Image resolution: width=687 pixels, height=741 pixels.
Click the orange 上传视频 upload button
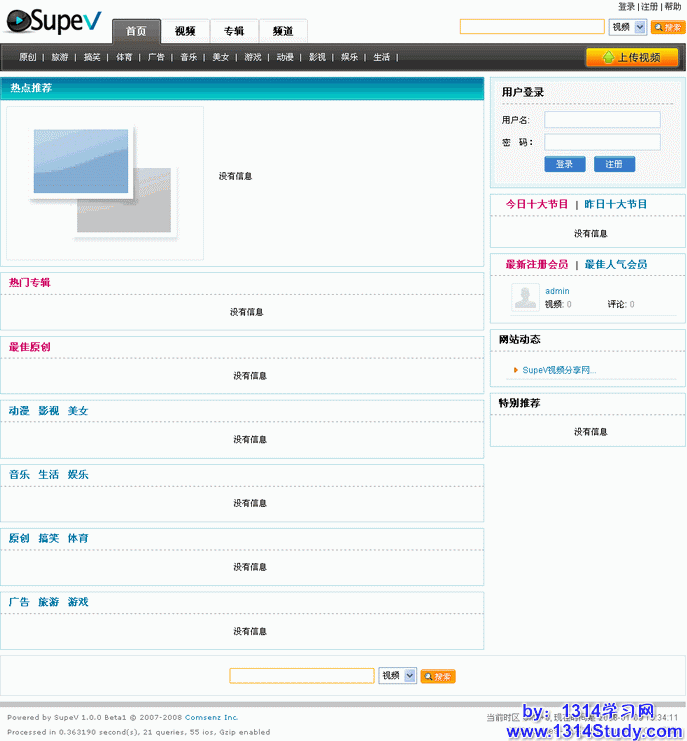point(631,57)
